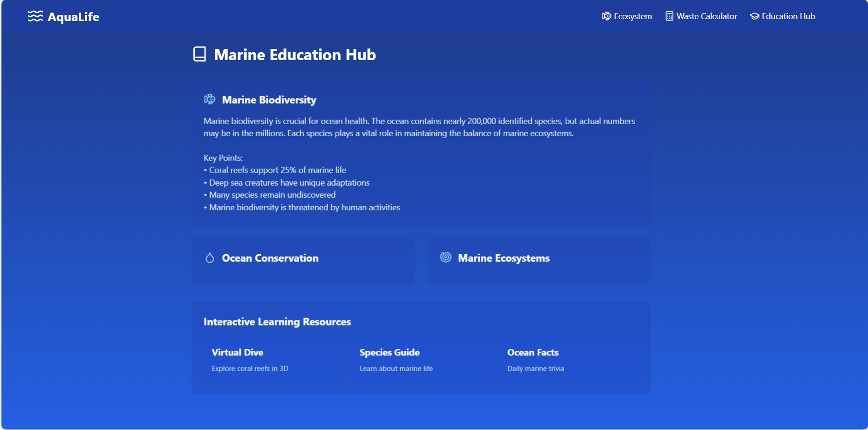Click the fish icon on Marine Biodiversity card

(x=210, y=99)
